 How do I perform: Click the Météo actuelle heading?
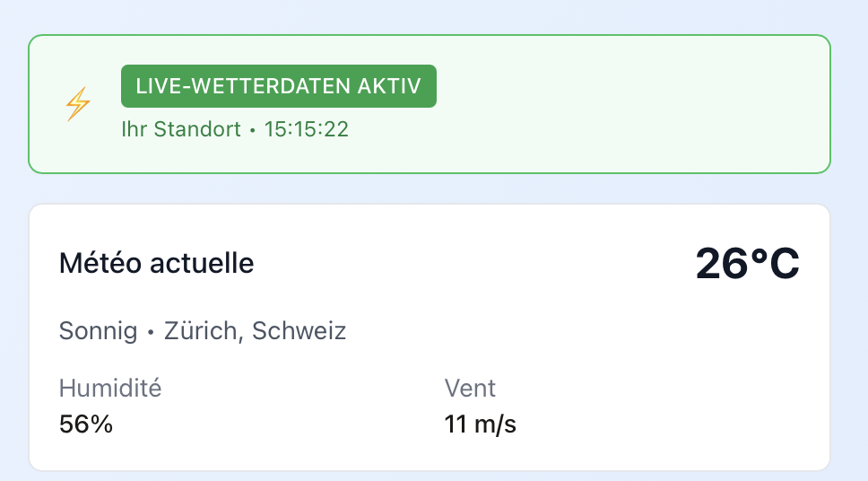point(156,263)
